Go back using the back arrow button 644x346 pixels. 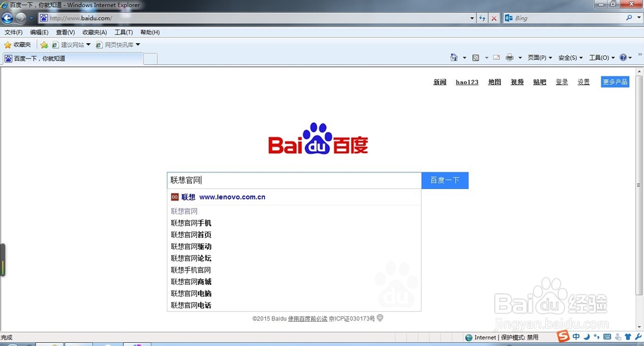[7, 18]
